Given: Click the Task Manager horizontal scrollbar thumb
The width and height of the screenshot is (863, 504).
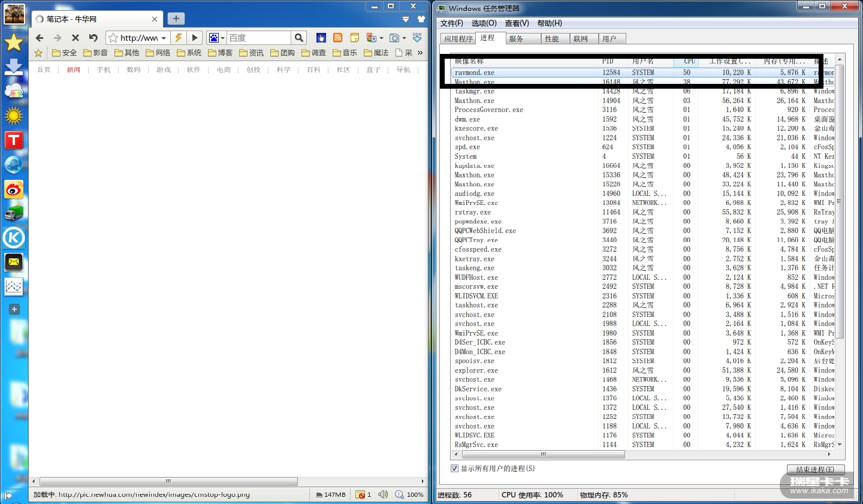Looking at the screenshot, I should [x=544, y=454].
